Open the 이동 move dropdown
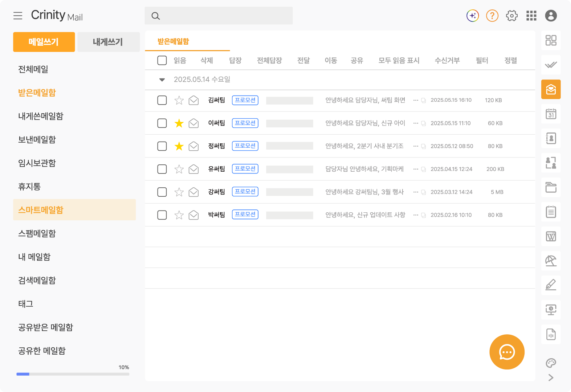The width and height of the screenshot is (571, 392). [x=331, y=61]
